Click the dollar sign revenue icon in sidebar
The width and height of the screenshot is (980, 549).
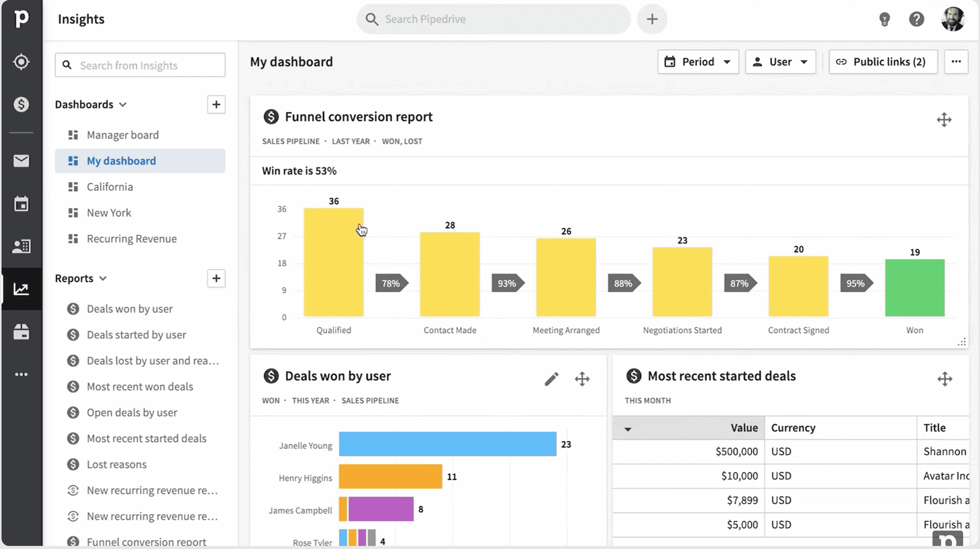pos(20,104)
